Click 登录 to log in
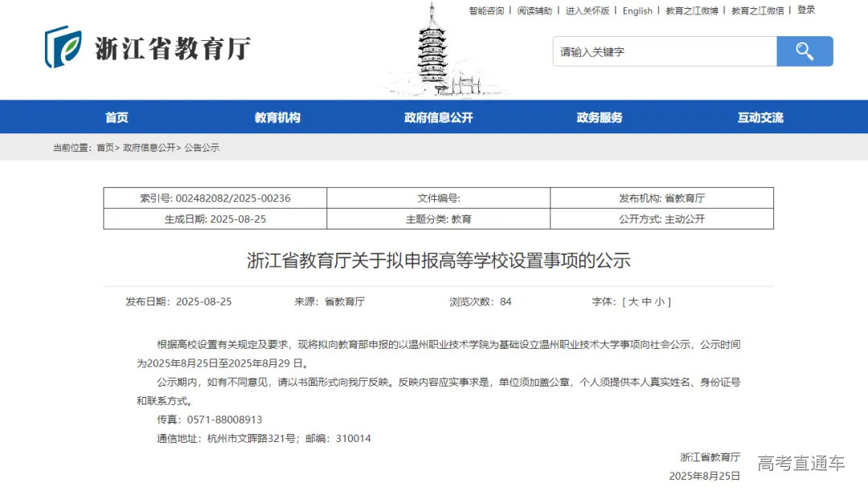 pos(806,10)
